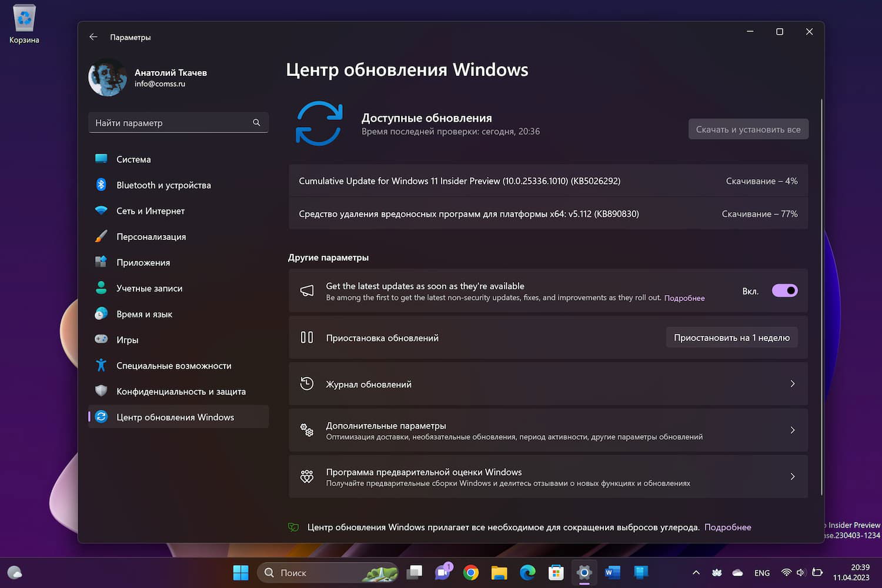Click the Учетные записи person icon
Image resolution: width=882 pixels, height=588 pixels.
coord(101,288)
